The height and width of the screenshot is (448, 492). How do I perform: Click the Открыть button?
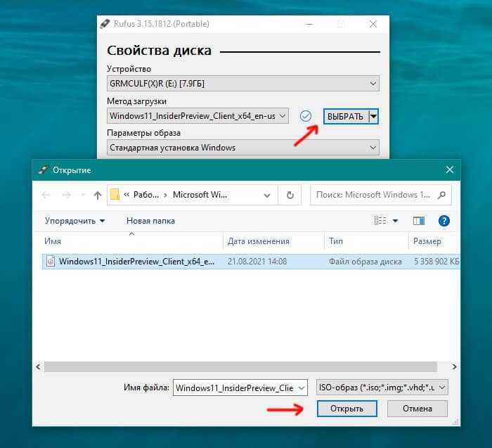(347, 409)
